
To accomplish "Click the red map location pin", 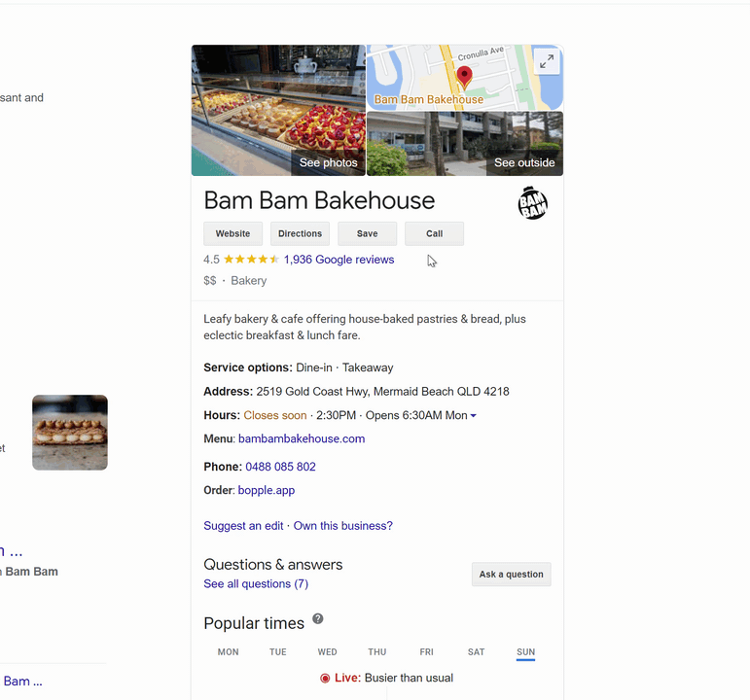I will point(464,77).
